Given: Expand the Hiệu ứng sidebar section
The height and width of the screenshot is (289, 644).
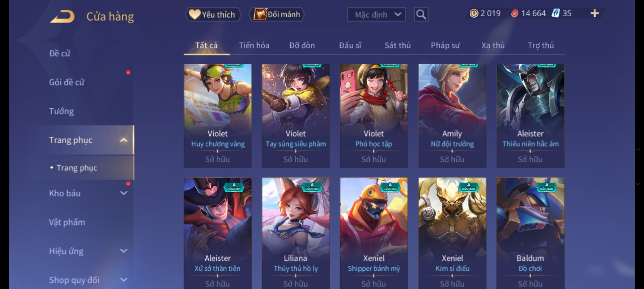Looking at the screenshot, I should 124,251.
